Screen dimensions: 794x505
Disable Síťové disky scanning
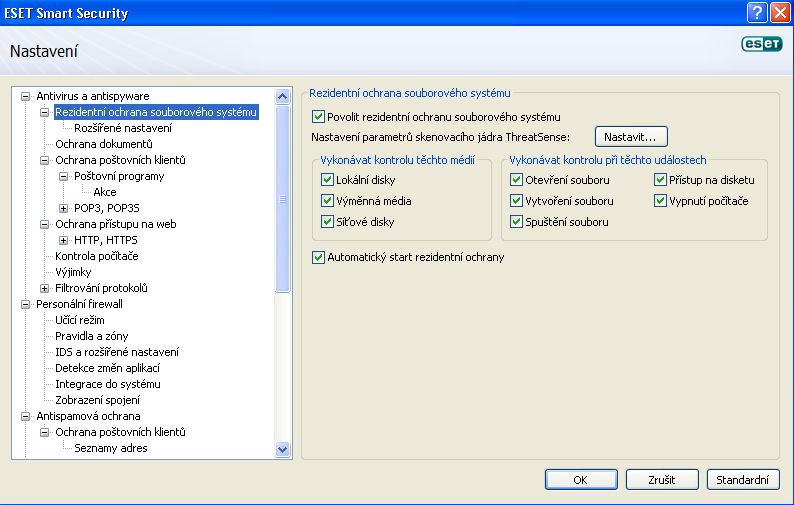pos(327,222)
